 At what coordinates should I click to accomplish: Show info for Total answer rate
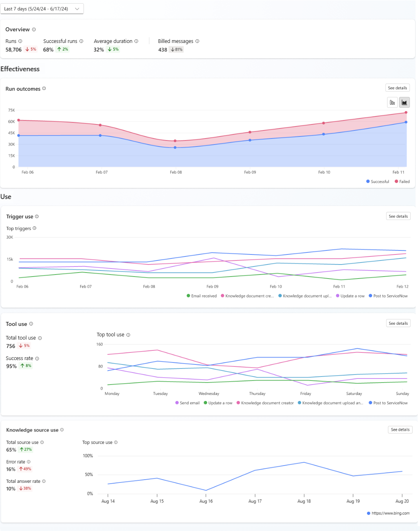[x=44, y=481]
